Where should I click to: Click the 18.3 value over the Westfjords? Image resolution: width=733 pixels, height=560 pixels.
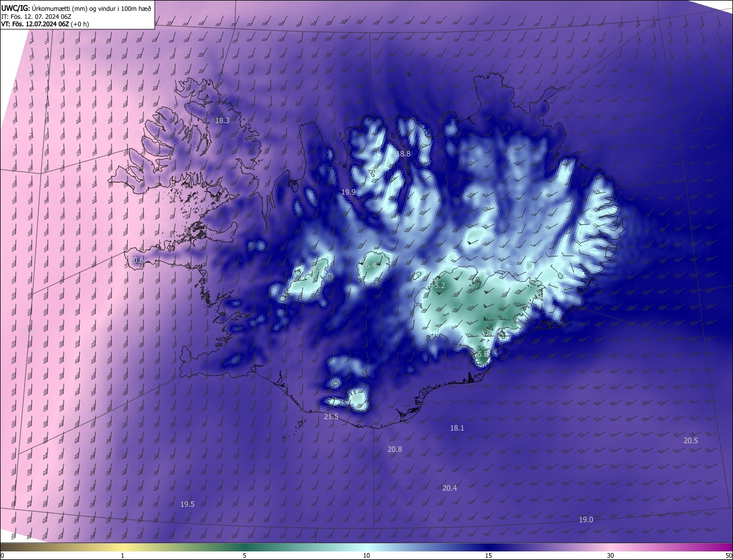(x=222, y=121)
